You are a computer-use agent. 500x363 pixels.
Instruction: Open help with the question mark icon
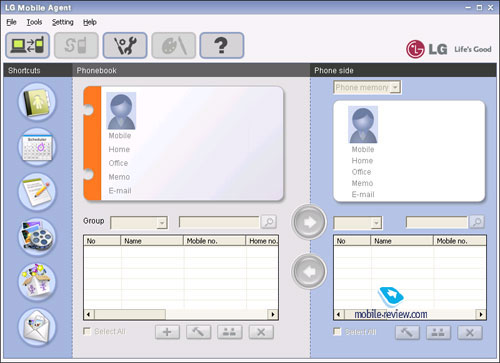coord(222,45)
